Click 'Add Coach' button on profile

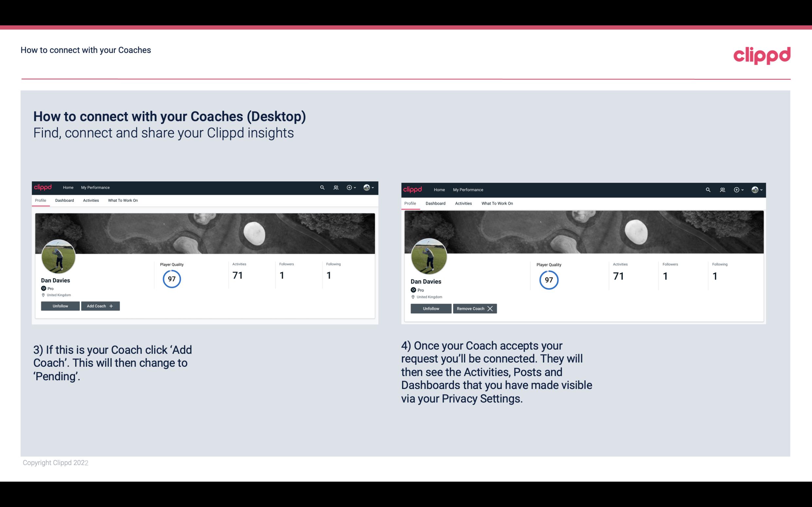tap(100, 306)
